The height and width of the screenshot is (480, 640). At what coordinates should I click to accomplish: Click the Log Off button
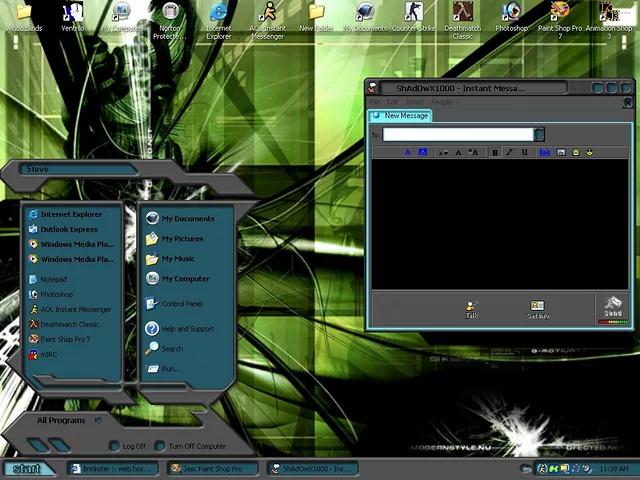click(128, 446)
